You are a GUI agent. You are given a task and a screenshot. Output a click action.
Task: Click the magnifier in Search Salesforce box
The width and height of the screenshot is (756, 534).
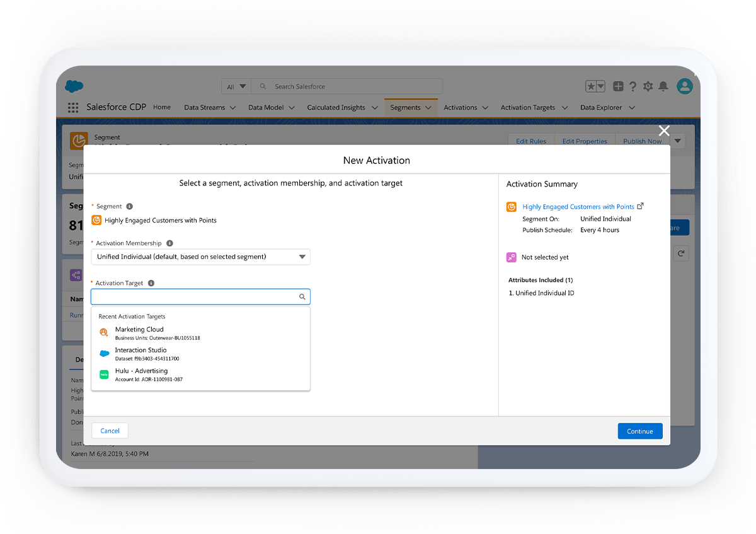(263, 86)
